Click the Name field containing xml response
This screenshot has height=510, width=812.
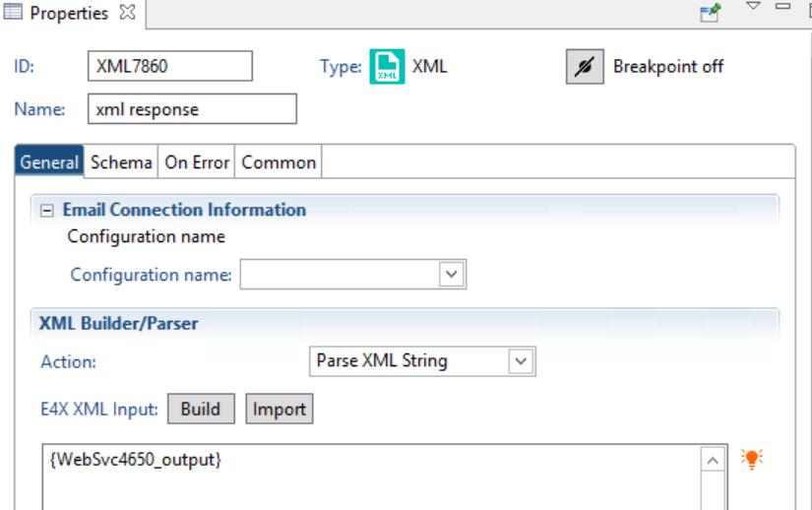pyautogui.click(x=192, y=109)
